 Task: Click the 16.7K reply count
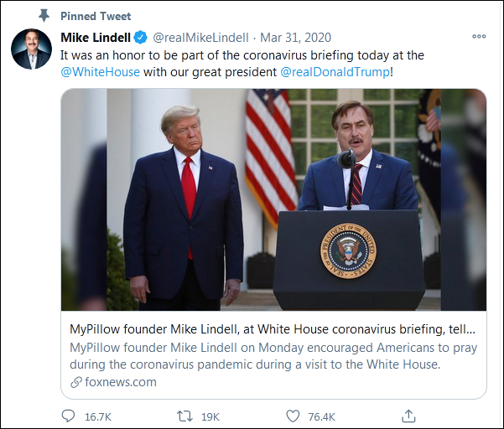click(x=100, y=416)
